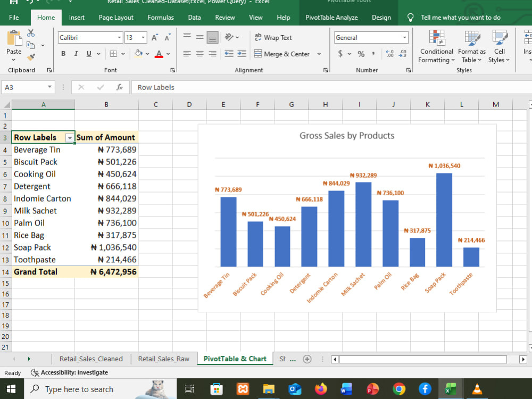Toggle Bottom Align button
532x399 pixels.
(213, 37)
